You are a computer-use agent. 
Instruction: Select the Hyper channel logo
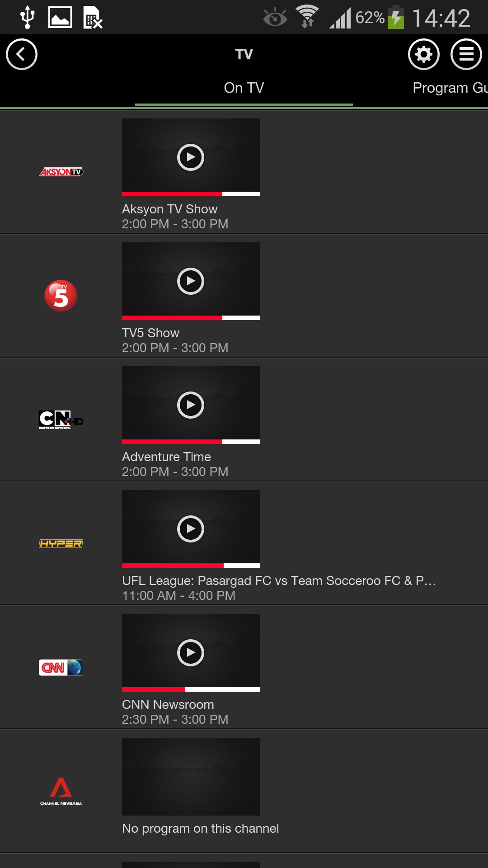60,544
